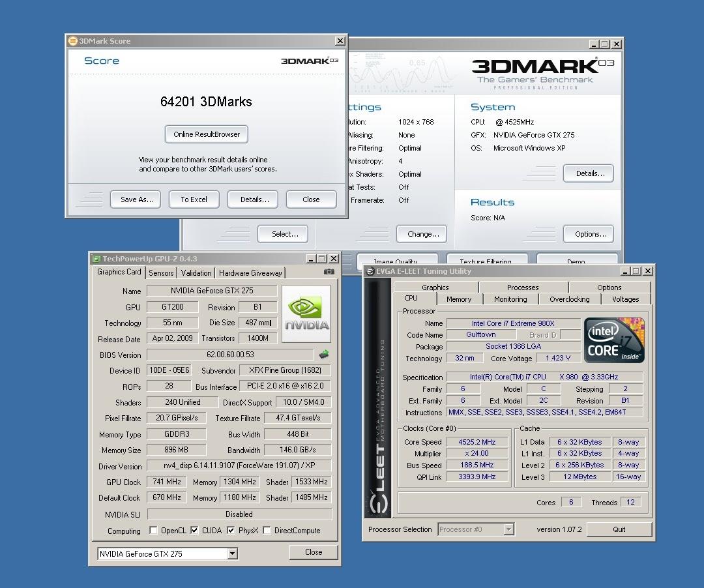
Task: Close the 3DMark Score dialog with X
Action: [x=340, y=41]
